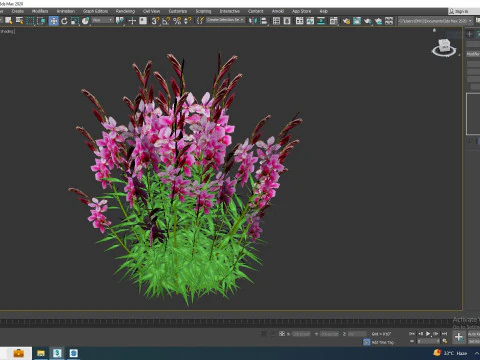Open the Modifiers menu

(x=40, y=11)
